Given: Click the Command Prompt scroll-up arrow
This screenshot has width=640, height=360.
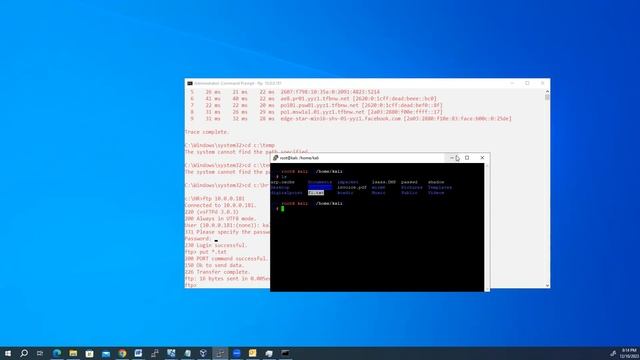Looking at the screenshot, I should coord(547,91).
